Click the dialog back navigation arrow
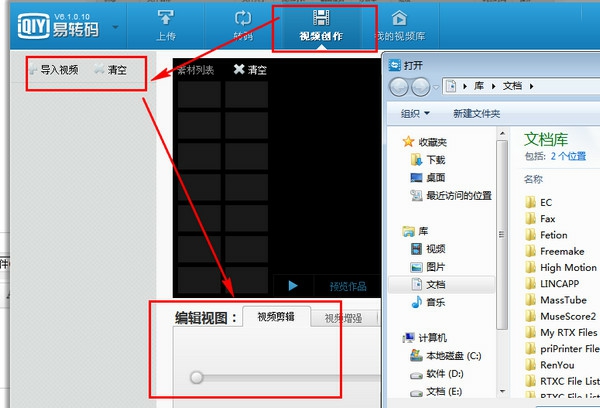600x408 pixels. (x=397, y=87)
